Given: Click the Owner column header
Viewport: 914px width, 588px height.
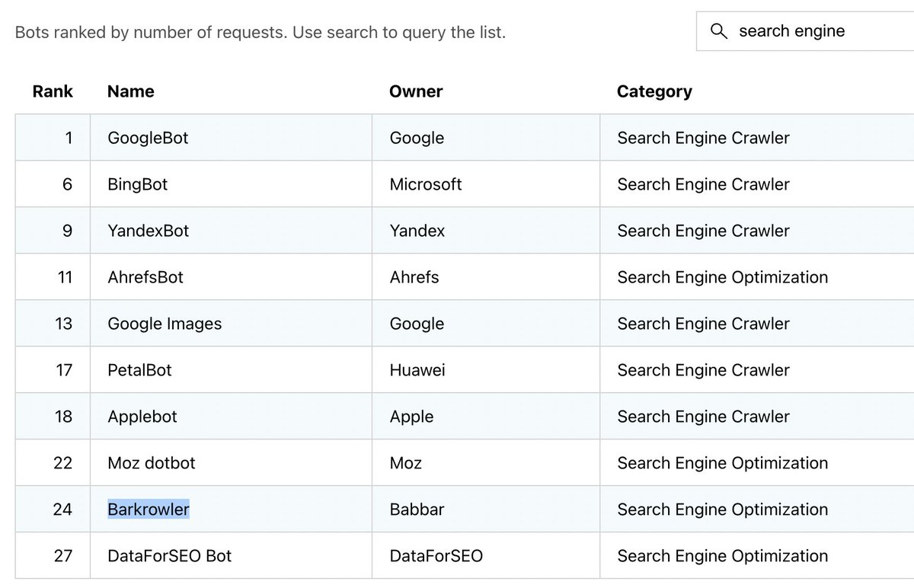Looking at the screenshot, I should pyautogui.click(x=416, y=91).
